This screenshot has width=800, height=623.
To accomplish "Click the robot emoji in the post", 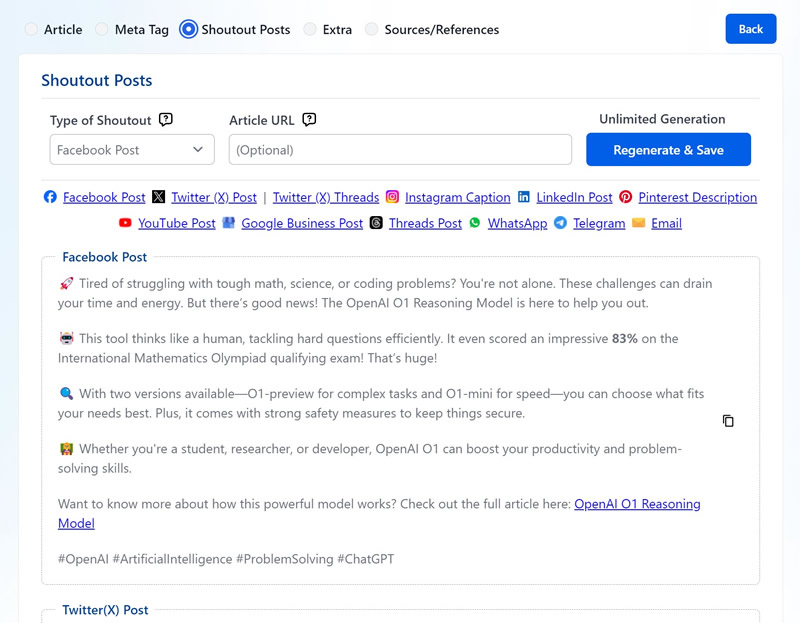I will click(67, 338).
